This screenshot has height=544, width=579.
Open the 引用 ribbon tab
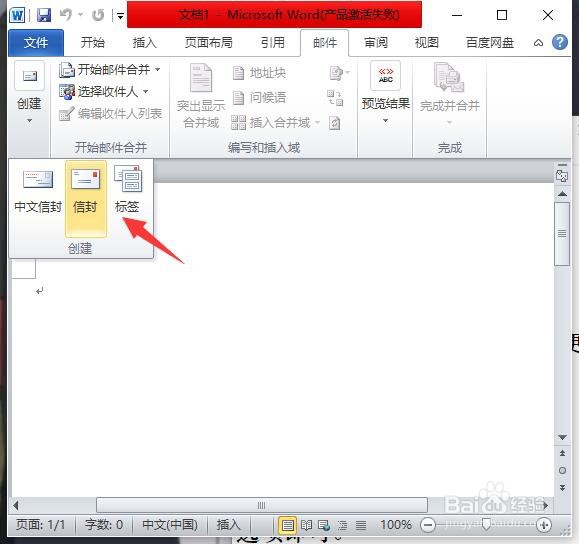(273, 42)
